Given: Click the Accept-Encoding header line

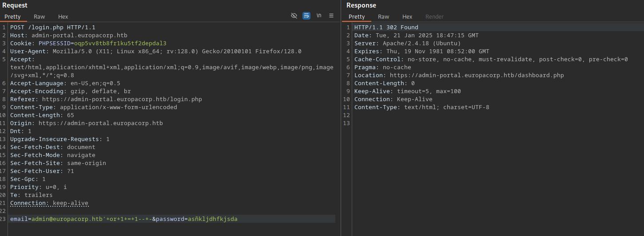Looking at the screenshot, I should coord(71,91).
